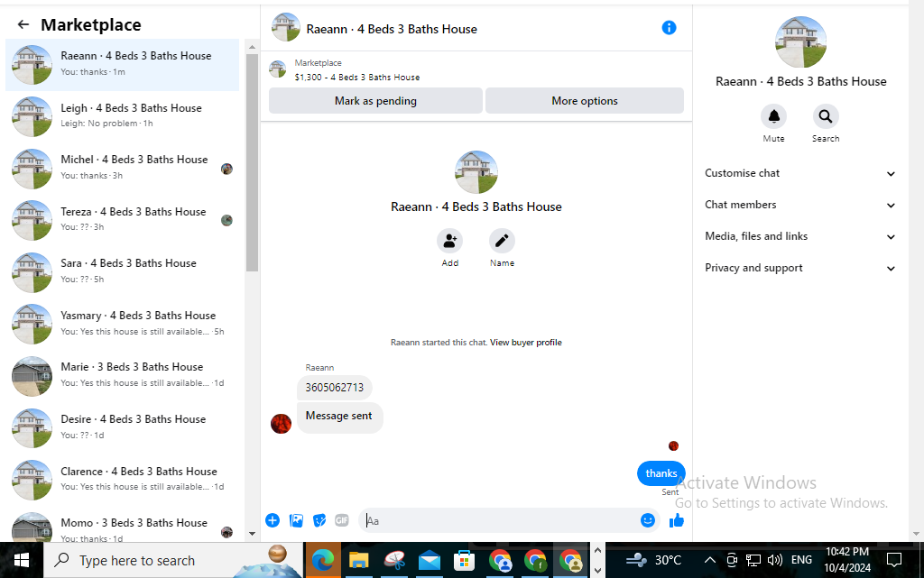Viewport: 924px width, 578px height.
Task: Open Leigh conversation
Action: [123, 116]
